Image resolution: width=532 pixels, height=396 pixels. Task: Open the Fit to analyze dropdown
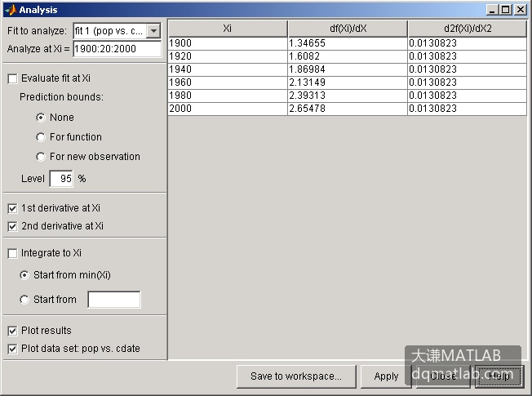tap(153, 31)
